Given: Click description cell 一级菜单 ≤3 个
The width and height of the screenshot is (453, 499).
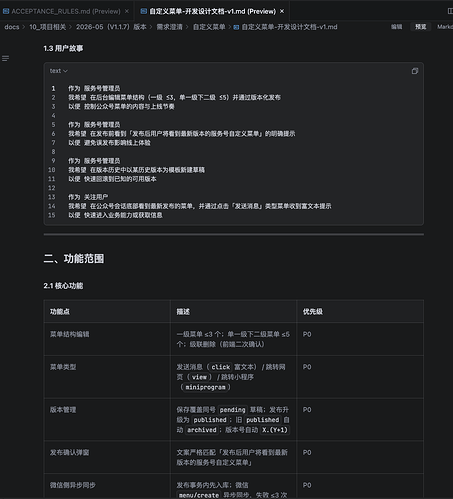Looking at the screenshot, I should pyautogui.click(x=233, y=339).
